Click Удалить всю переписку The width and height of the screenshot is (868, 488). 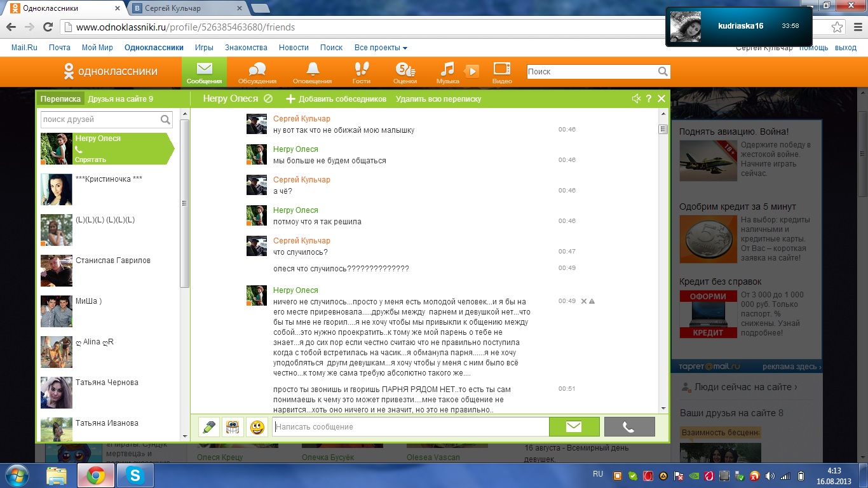click(x=438, y=99)
